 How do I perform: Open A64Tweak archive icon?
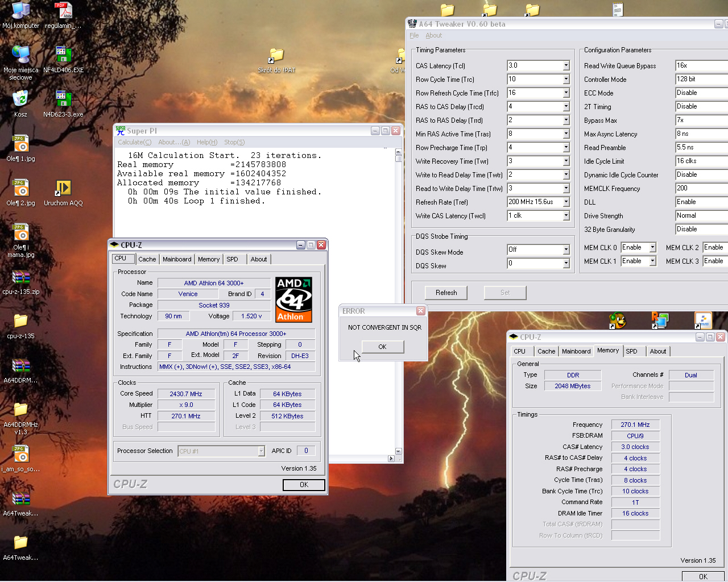[20, 498]
